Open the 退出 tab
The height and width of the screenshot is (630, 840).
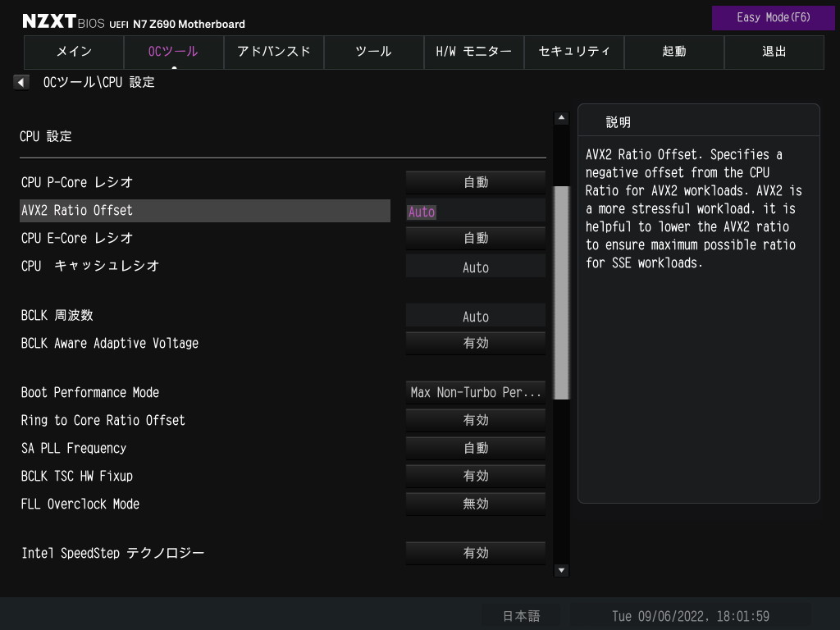774,52
